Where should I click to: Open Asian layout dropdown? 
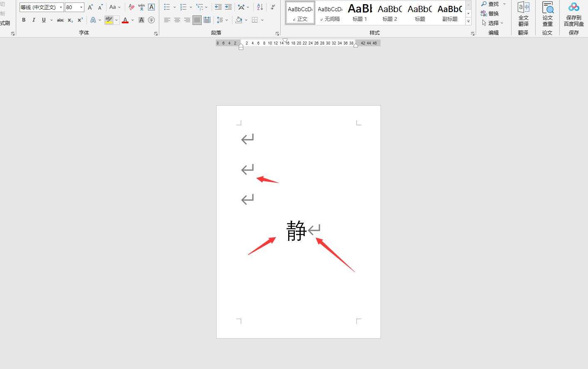(244, 7)
